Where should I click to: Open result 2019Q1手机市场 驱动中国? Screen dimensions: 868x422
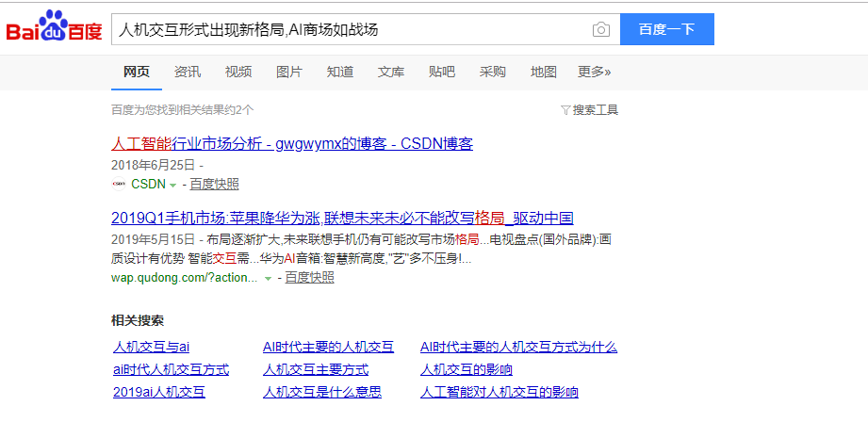coord(342,218)
